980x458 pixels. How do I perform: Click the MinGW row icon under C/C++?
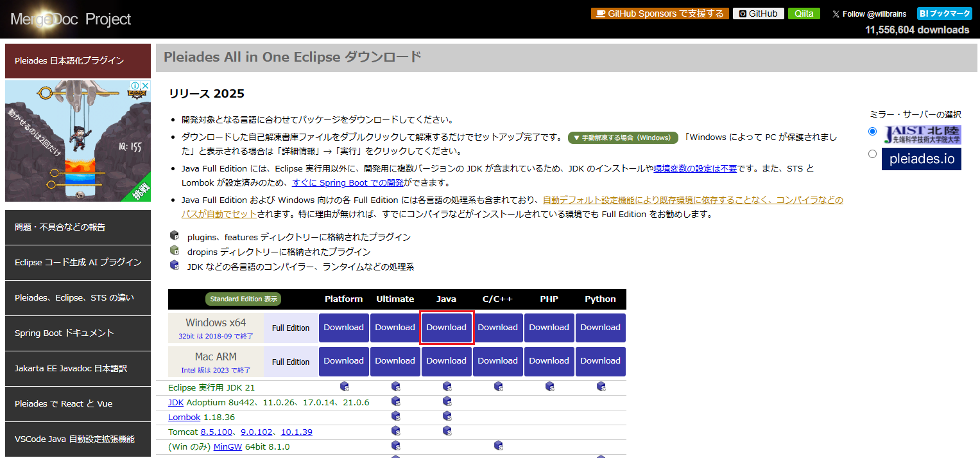click(498, 446)
